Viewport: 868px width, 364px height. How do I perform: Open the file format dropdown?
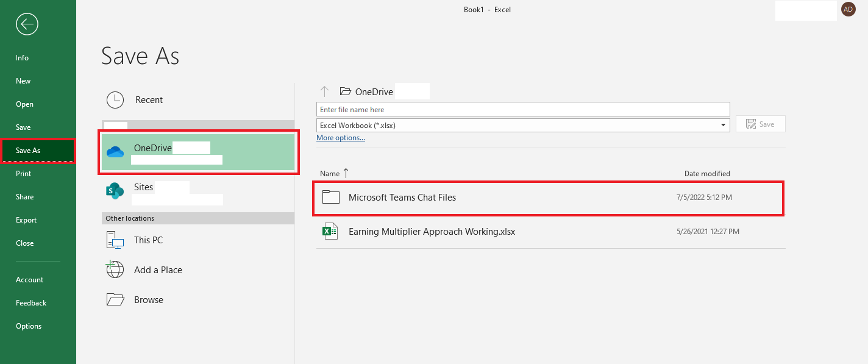(x=723, y=125)
